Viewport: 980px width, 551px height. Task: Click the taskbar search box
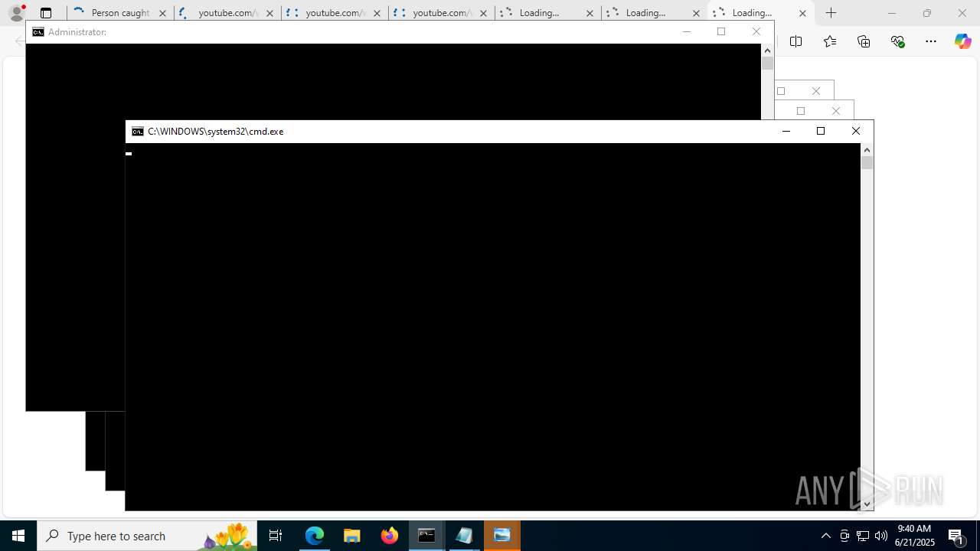click(x=147, y=536)
